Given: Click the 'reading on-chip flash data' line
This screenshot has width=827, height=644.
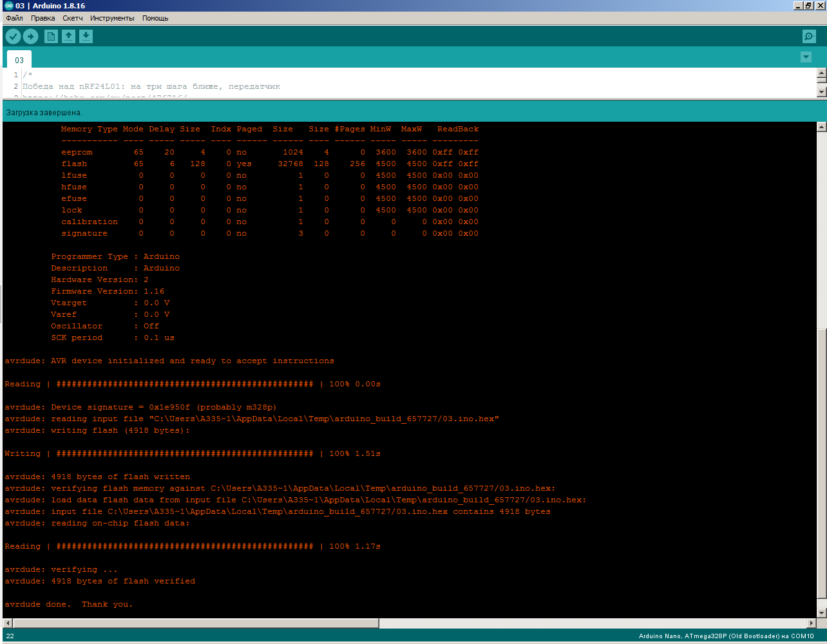Looking at the screenshot, I should pyautogui.click(x=97, y=523).
